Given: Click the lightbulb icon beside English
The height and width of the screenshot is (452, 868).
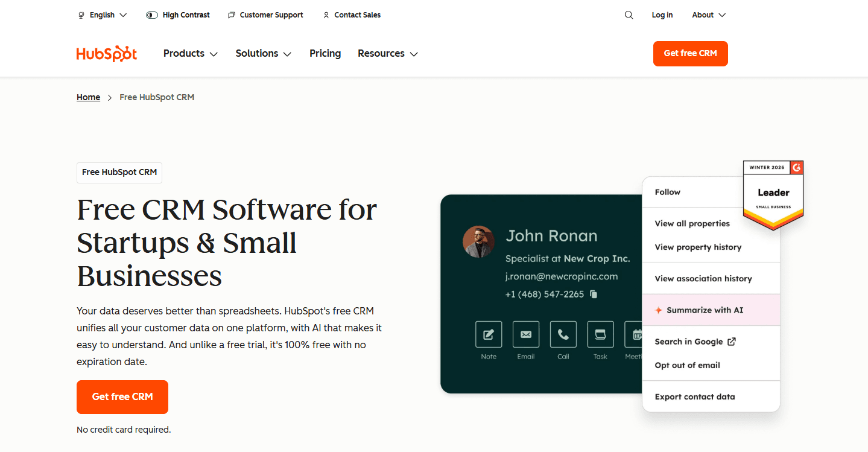Looking at the screenshot, I should point(81,15).
